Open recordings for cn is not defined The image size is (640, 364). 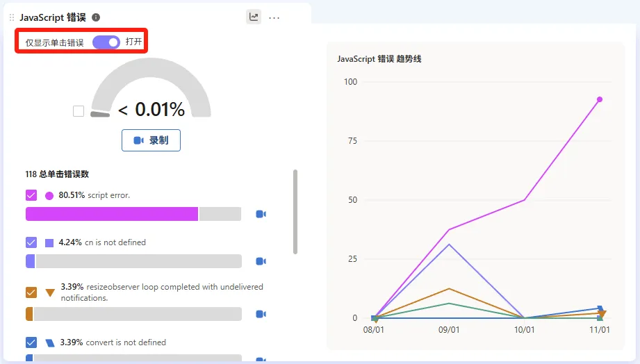tap(261, 261)
